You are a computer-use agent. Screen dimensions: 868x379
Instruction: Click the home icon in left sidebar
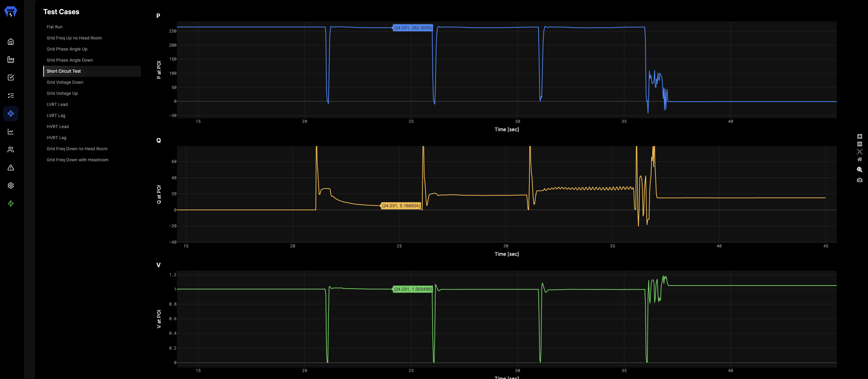click(11, 42)
